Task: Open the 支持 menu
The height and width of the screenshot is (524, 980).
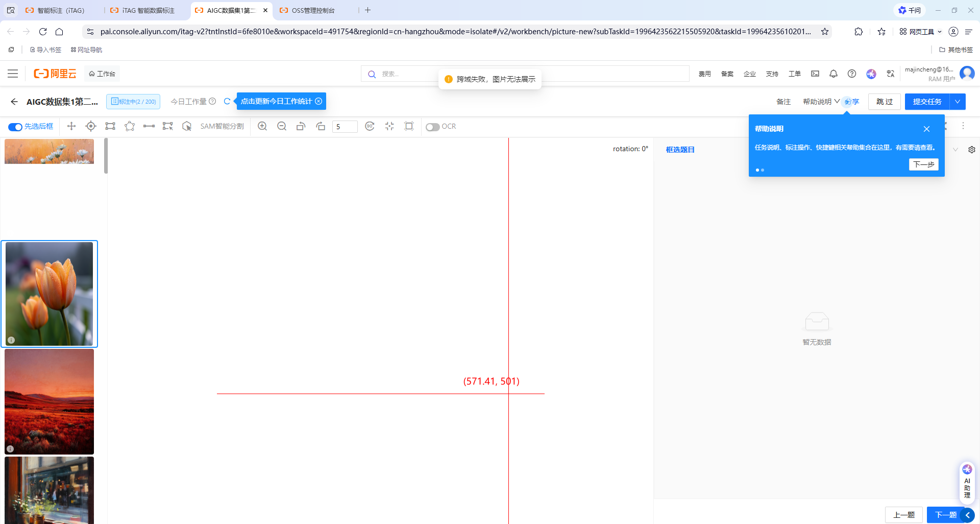Action: (x=772, y=74)
